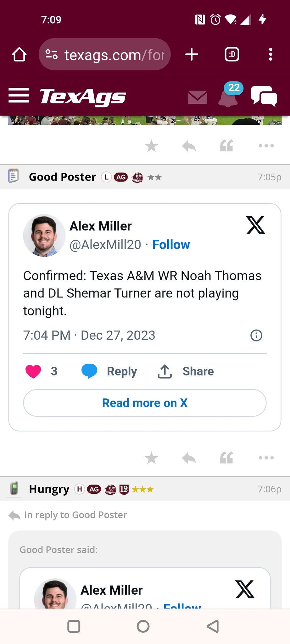
Task: Open more options for Good Poster's post
Action: 266,458
